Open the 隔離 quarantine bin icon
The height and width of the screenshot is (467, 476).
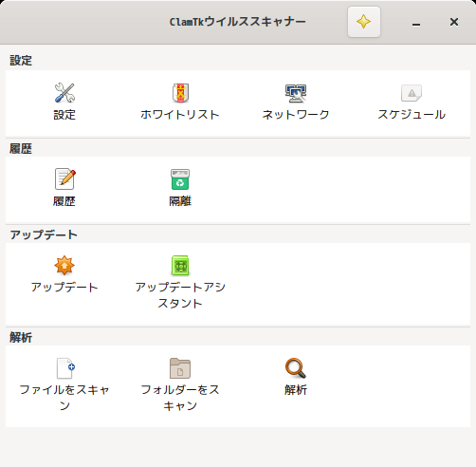[180, 179]
